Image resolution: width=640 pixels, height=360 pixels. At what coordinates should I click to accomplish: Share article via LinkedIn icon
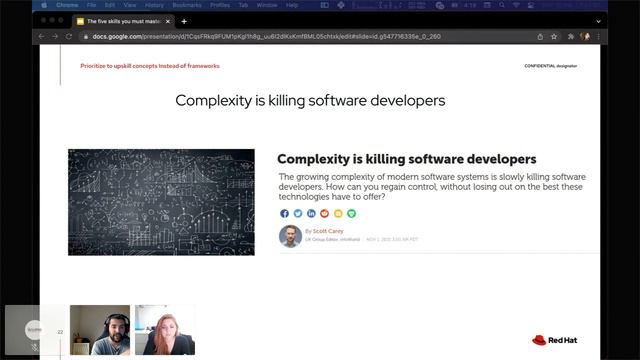[311, 213]
